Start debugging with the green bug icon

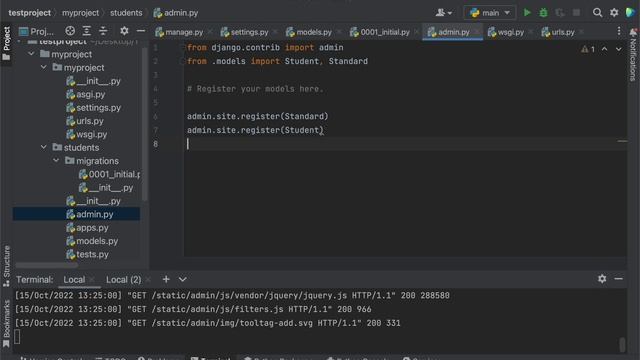click(x=543, y=13)
